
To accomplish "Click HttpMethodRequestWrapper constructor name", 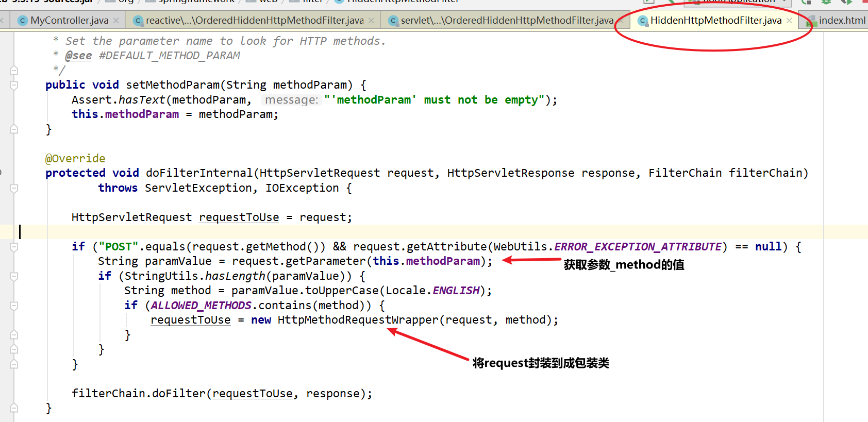I will pos(358,320).
